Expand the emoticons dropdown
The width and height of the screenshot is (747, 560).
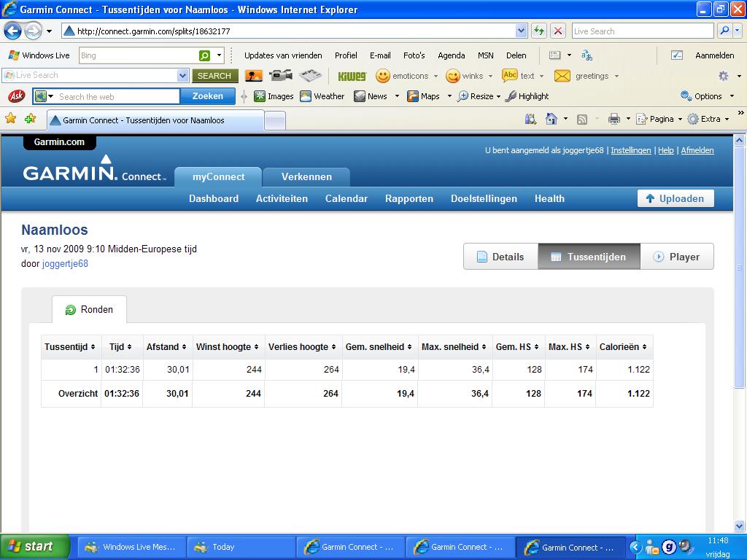[x=436, y=76]
